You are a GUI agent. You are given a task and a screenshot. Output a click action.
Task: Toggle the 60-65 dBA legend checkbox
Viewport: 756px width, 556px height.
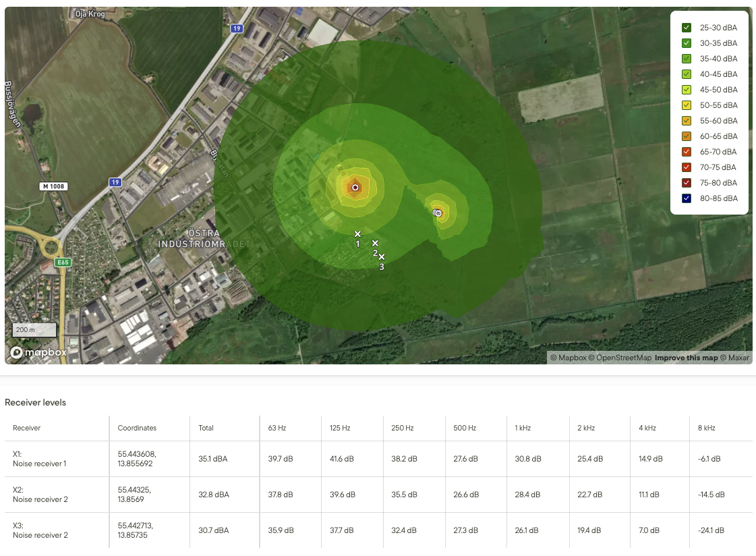687,136
